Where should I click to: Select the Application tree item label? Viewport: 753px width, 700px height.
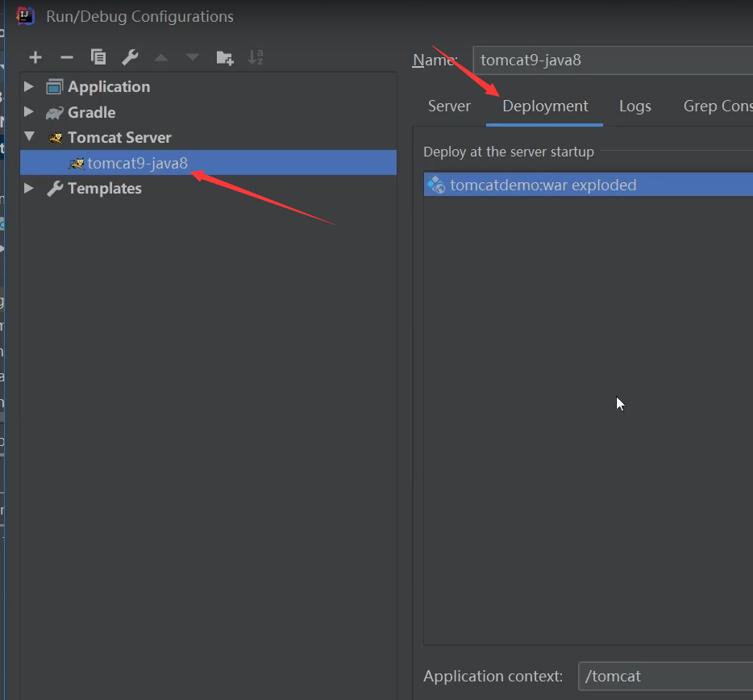109,87
